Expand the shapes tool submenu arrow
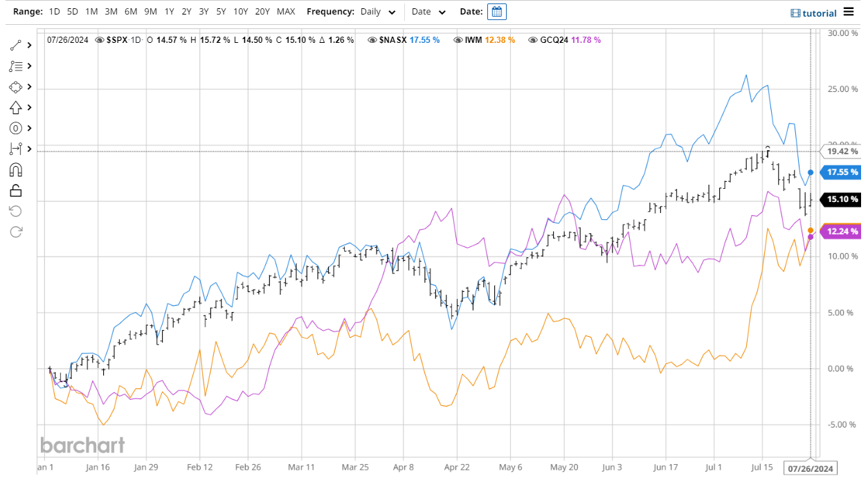868x487 pixels. pyautogui.click(x=29, y=86)
